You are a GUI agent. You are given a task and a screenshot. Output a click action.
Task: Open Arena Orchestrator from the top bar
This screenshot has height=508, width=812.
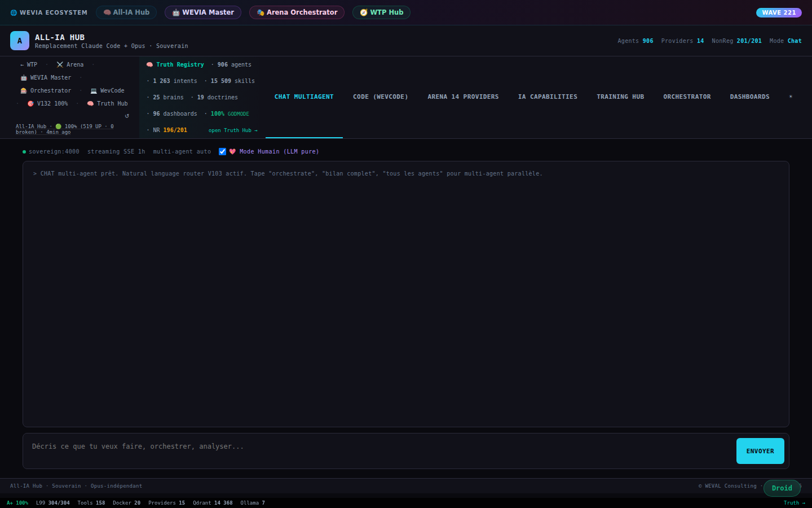pos(297,12)
